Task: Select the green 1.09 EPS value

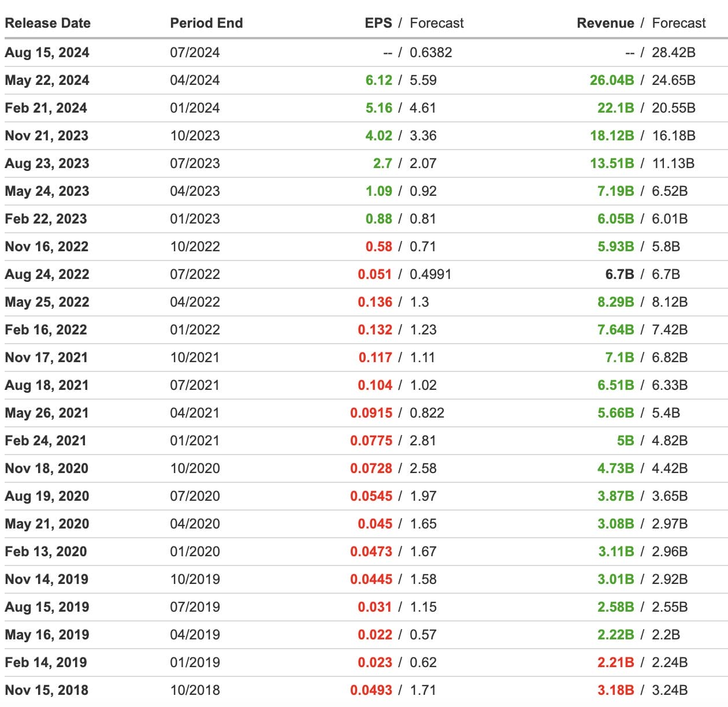Action: [378, 191]
